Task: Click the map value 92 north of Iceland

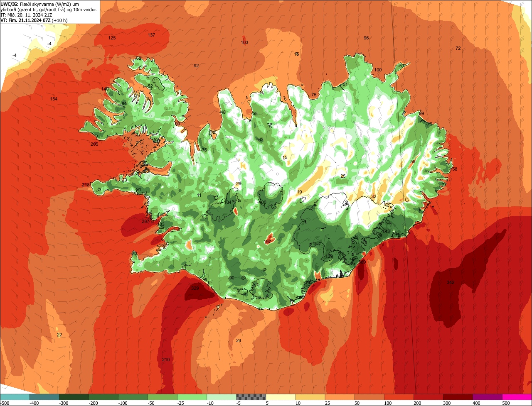Action: [x=196, y=66]
